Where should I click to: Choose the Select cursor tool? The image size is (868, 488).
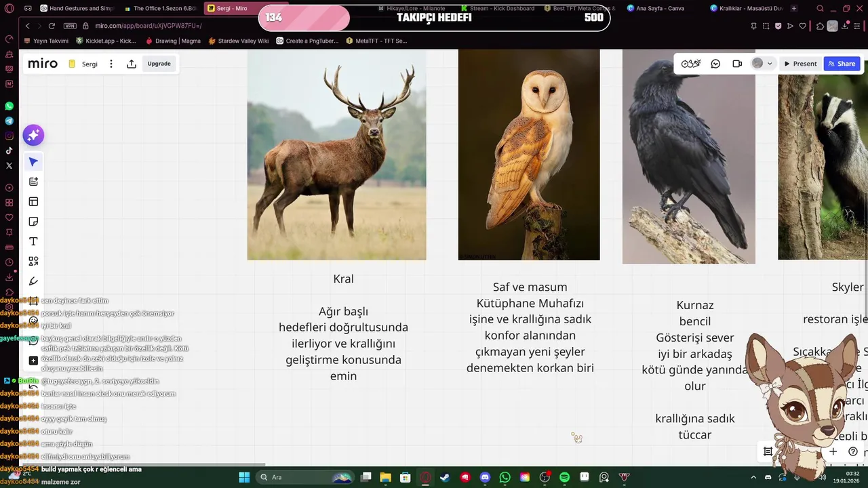tap(33, 162)
